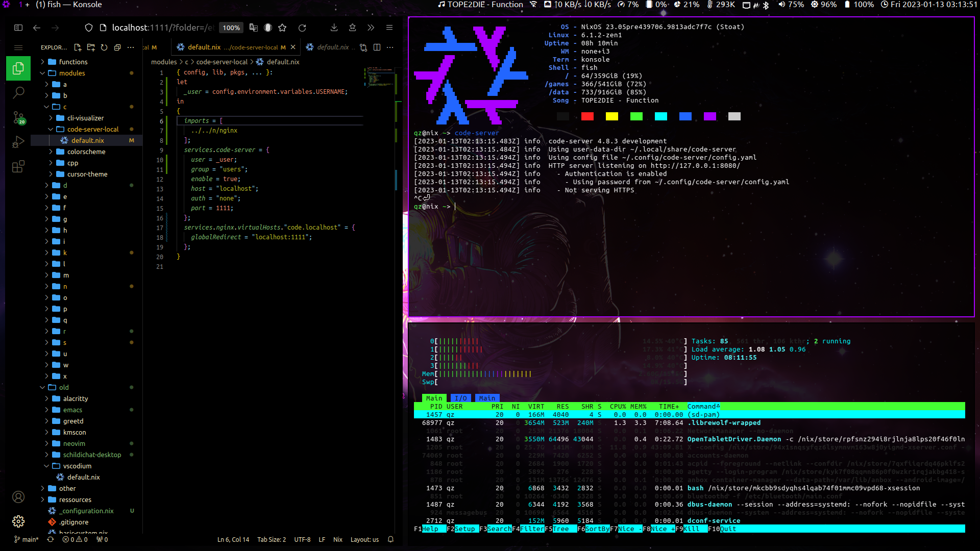Close the default.nix code-server-local tab

pos(293,47)
